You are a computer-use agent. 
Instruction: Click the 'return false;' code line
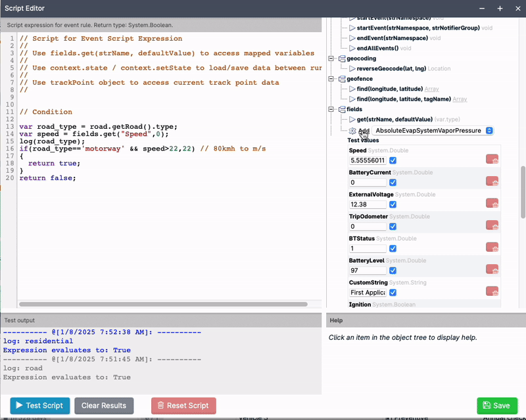click(x=47, y=178)
